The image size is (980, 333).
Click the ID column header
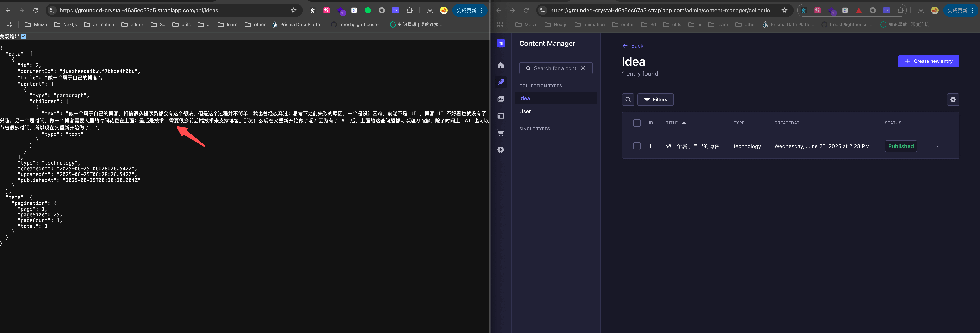tap(651, 123)
